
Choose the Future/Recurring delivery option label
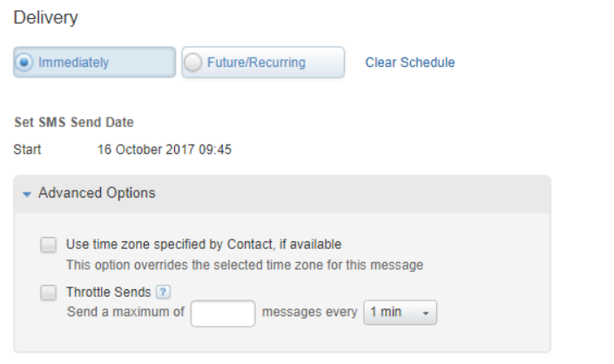click(x=256, y=63)
